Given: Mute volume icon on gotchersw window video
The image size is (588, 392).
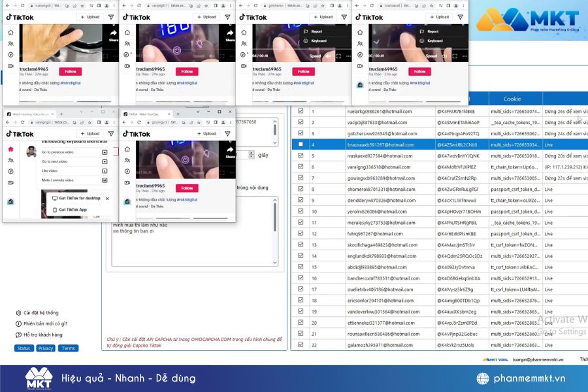Looking at the screenshot, I should (x=328, y=56).
